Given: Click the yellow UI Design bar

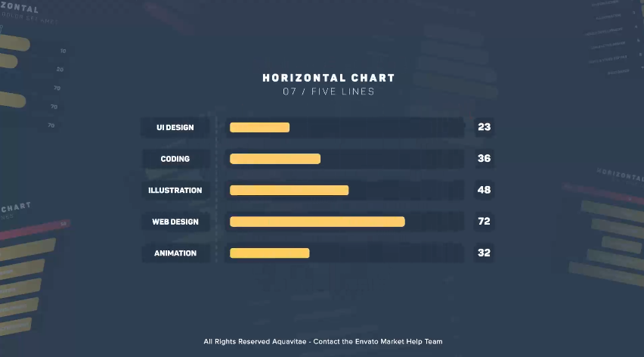Looking at the screenshot, I should click(259, 127).
